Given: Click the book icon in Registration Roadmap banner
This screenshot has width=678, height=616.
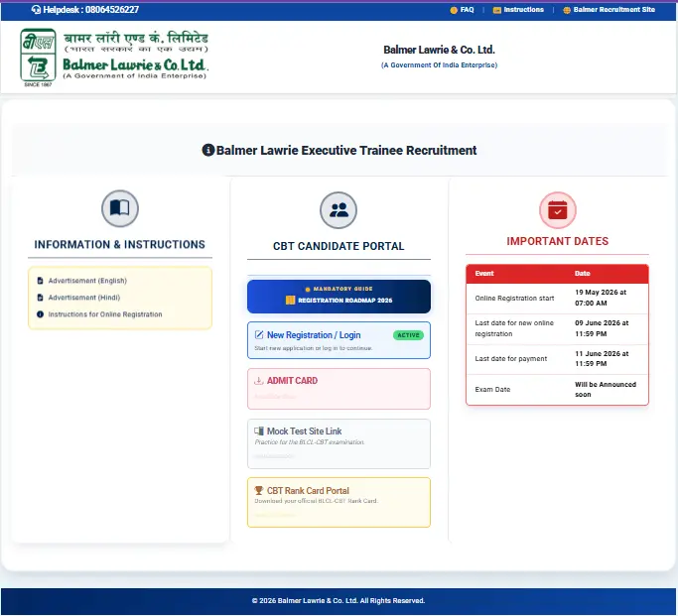Looking at the screenshot, I should [x=290, y=300].
